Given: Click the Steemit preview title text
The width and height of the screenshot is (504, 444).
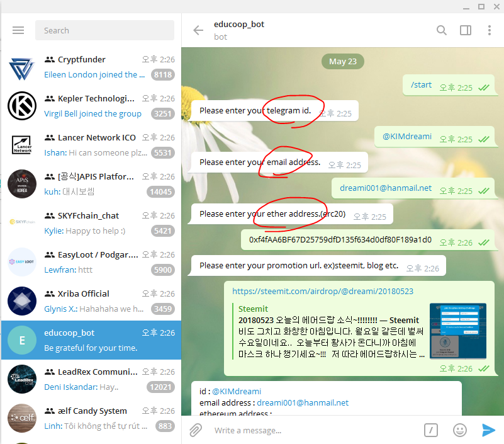Looking at the screenshot, I should 328,320.
